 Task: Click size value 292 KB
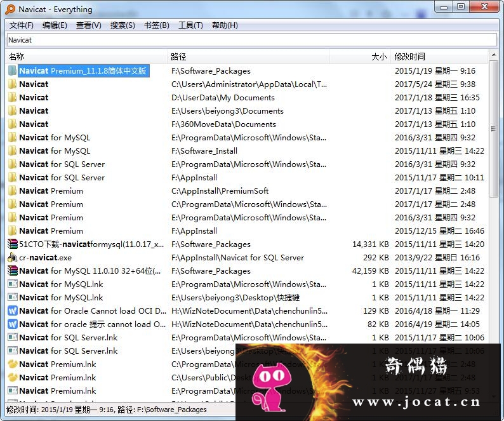[376, 258]
